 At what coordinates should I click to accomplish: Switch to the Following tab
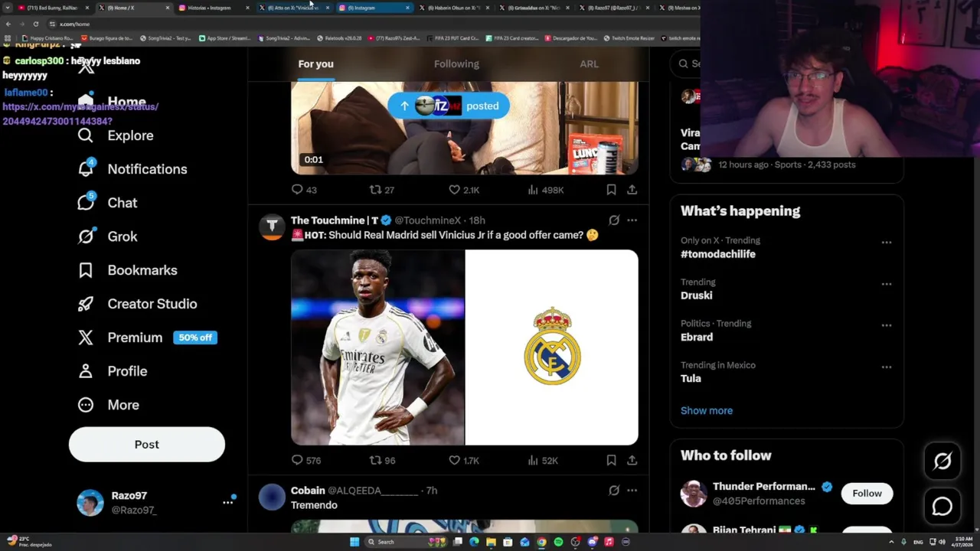pos(456,64)
